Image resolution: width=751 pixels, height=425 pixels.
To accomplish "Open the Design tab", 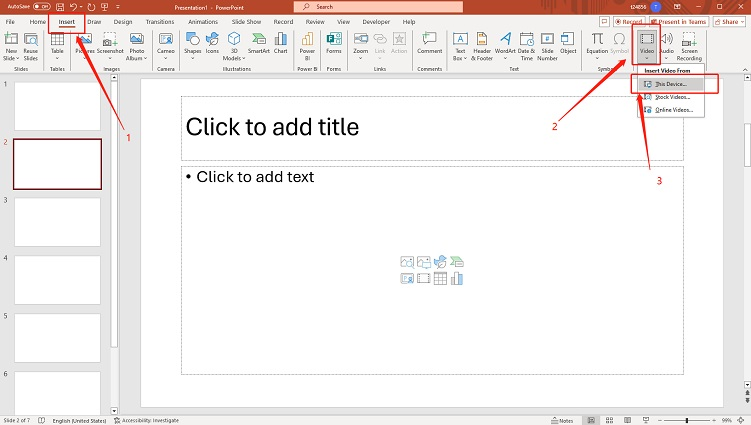I will [x=123, y=22].
